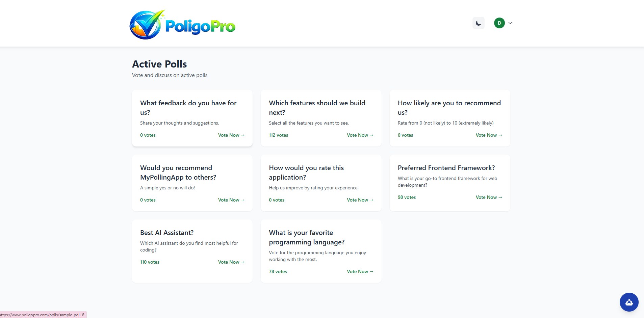Open the 'Which features should we build next?' card
The height and width of the screenshot is (318, 644).
tap(321, 118)
